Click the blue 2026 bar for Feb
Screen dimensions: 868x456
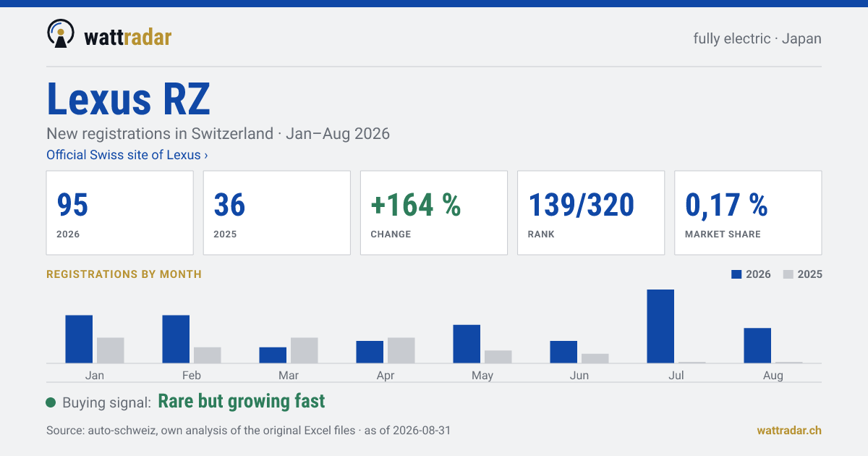click(176, 339)
